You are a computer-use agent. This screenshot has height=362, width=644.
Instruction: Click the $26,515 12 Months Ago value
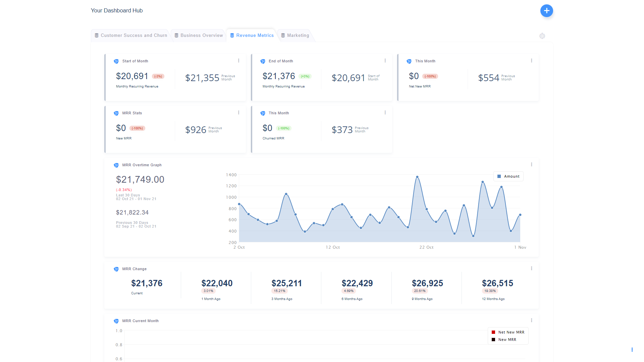(x=497, y=283)
